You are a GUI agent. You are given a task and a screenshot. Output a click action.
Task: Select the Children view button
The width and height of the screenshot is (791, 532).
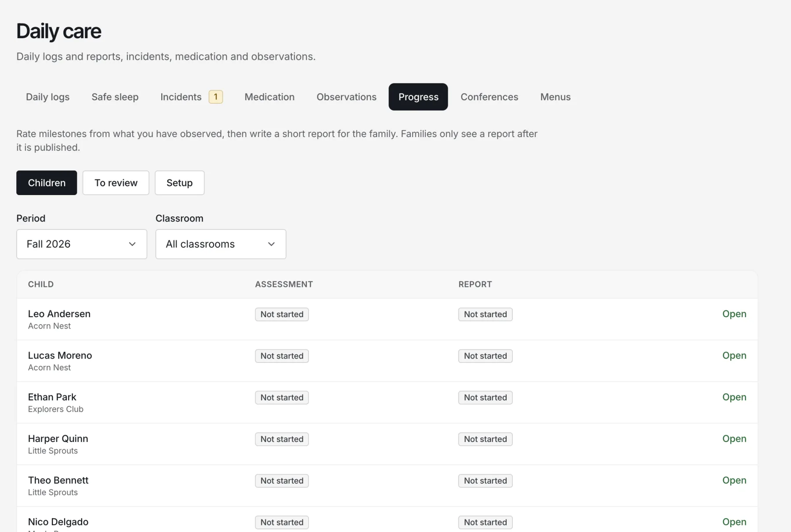47,183
